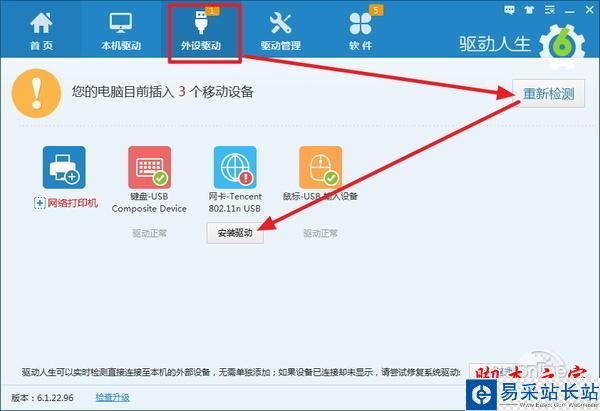Click the version text 6.1.22.96
Viewport: 600px width, 411px height.
(55, 398)
